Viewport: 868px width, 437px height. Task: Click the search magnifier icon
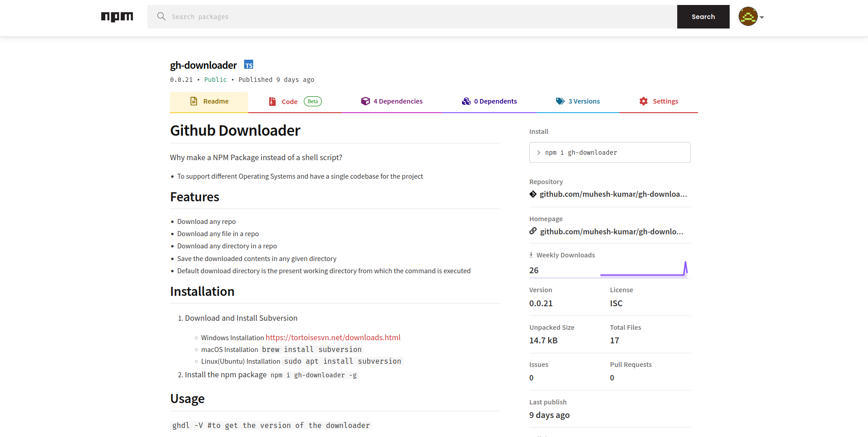coord(161,16)
